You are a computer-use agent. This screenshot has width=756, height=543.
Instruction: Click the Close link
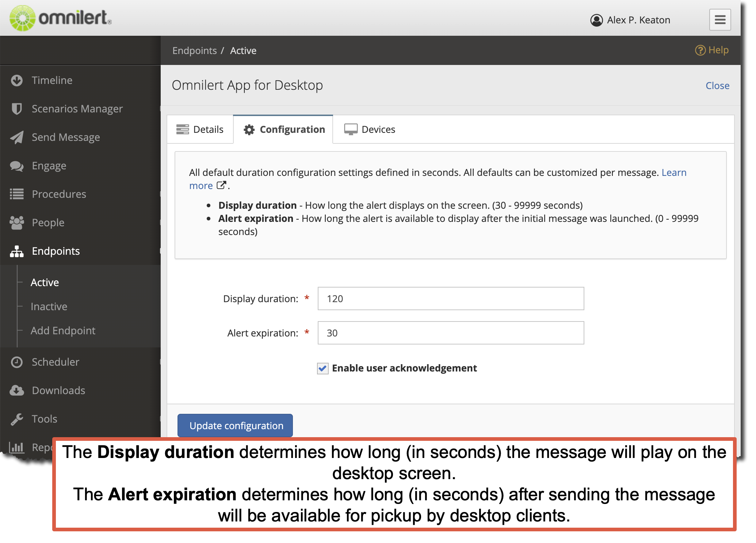[717, 86]
